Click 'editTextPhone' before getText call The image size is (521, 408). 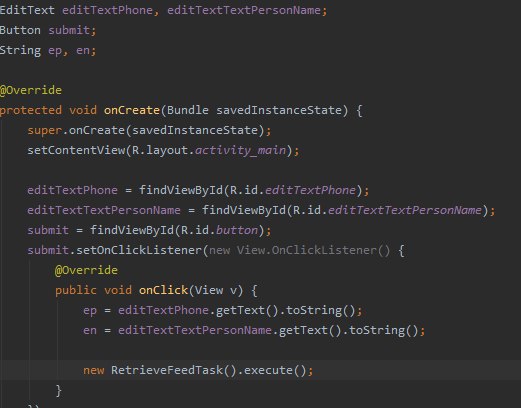(x=163, y=310)
